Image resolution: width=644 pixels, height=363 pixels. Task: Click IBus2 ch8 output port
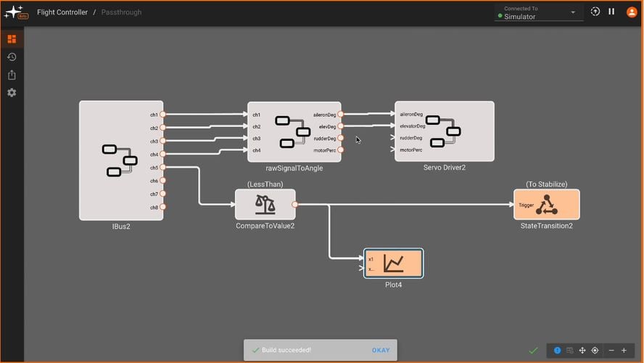click(162, 207)
